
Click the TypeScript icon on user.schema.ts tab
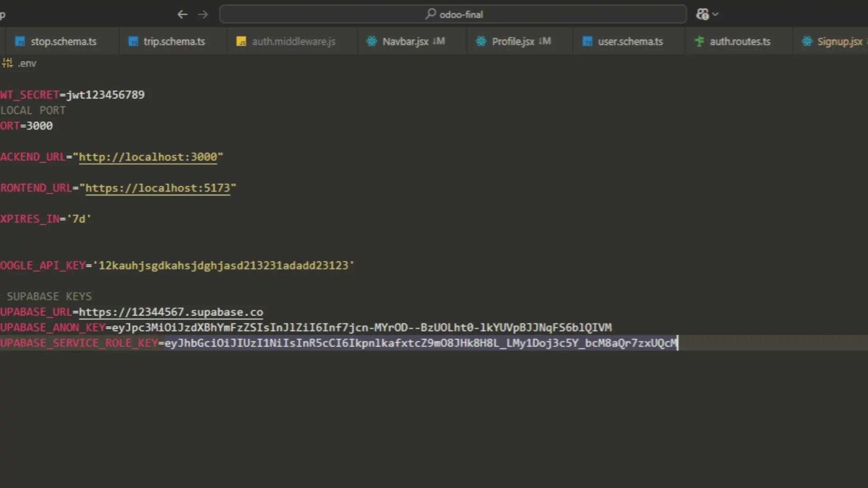pyautogui.click(x=588, y=41)
